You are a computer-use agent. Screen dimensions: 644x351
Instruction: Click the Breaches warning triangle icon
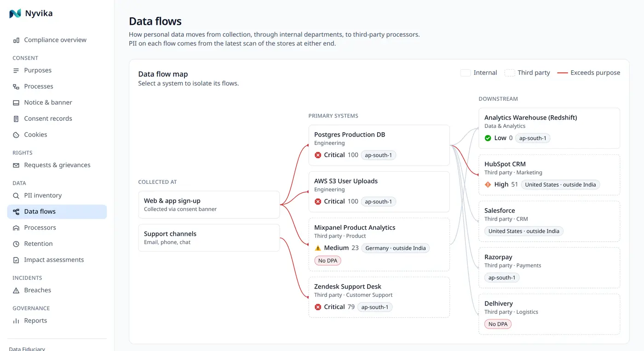pos(16,290)
